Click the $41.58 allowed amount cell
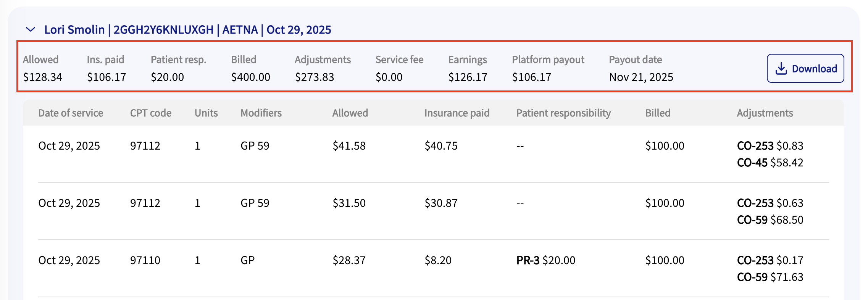The image size is (868, 300). [x=349, y=146]
